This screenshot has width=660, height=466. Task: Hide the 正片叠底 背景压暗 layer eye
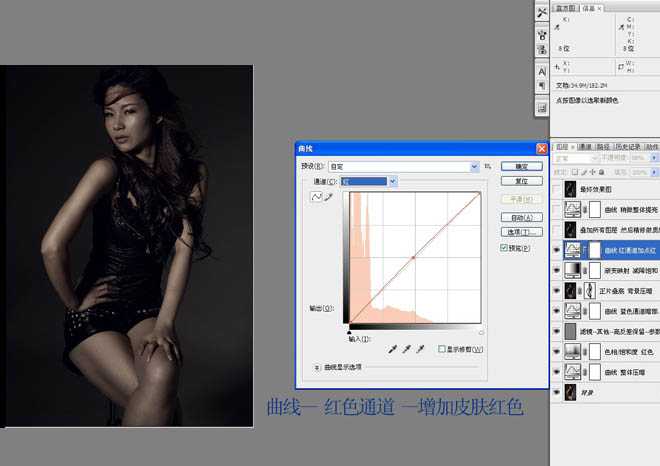tap(556, 290)
